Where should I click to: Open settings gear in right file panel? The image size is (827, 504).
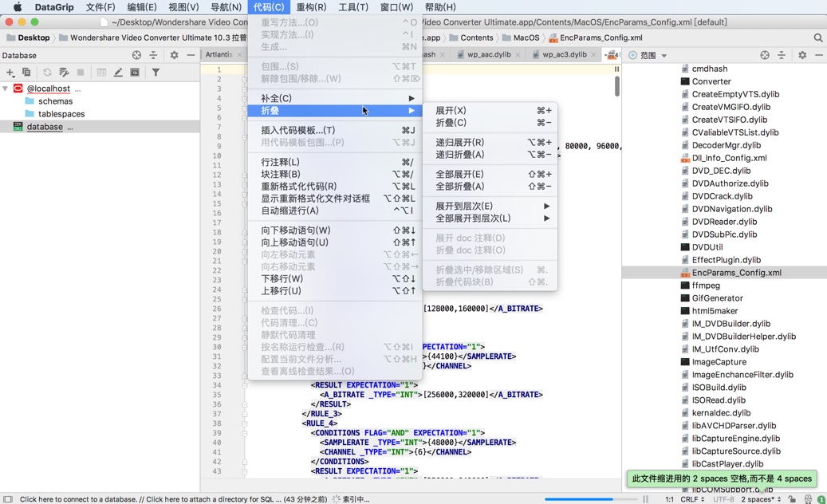[802, 55]
